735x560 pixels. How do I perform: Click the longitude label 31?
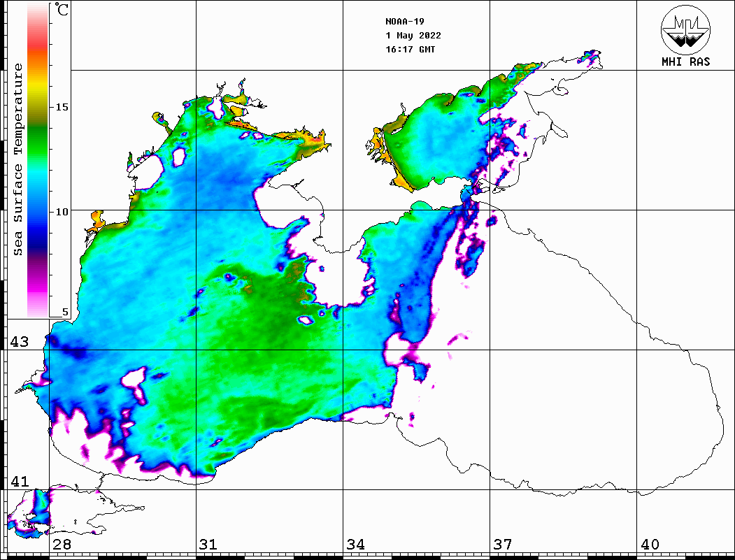pyautogui.click(x=208, y=544)
